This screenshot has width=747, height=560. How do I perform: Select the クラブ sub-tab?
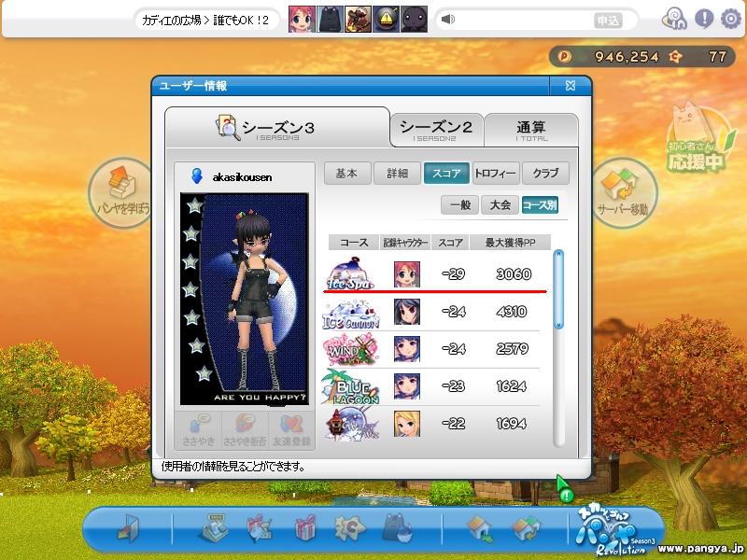[x=545, y=174]
